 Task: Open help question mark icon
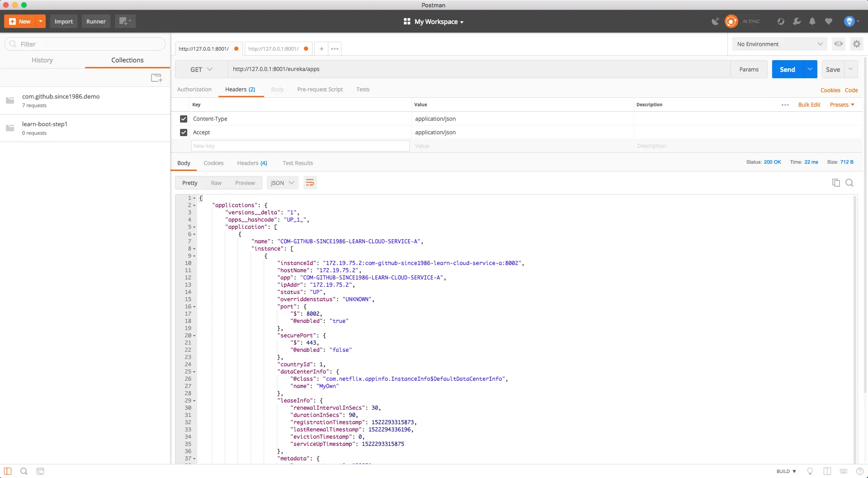point(860,471)
